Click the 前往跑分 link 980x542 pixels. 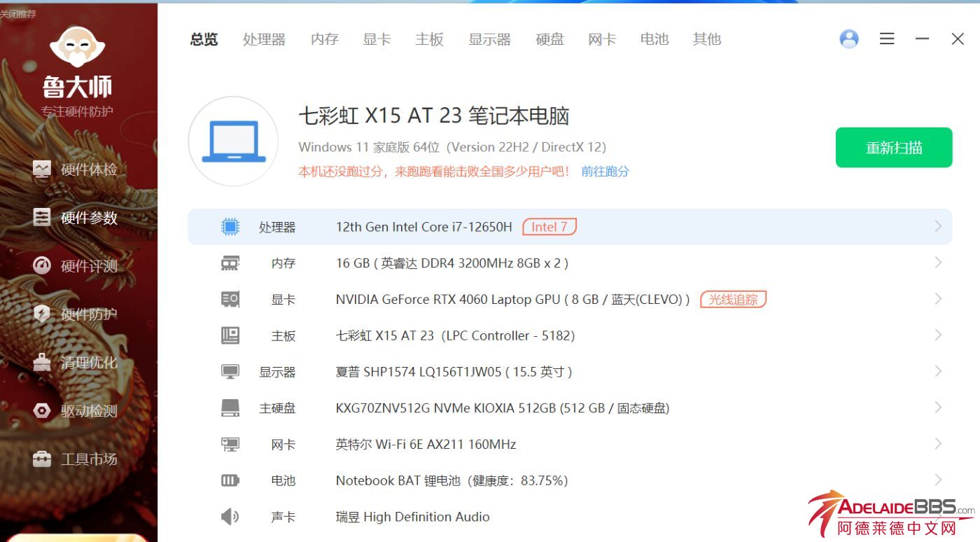pos(605,172)
